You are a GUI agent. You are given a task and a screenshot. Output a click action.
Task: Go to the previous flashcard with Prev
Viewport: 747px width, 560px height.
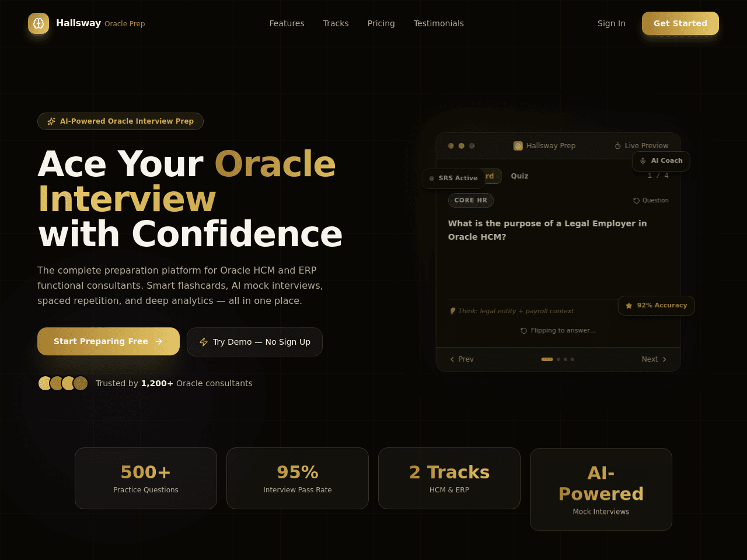[462, 359]
